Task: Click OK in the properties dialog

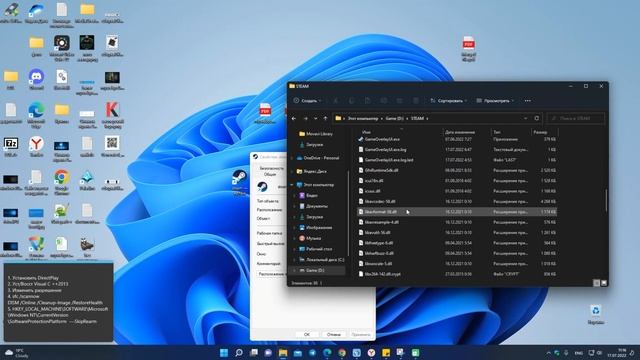Action: (307, 334)
